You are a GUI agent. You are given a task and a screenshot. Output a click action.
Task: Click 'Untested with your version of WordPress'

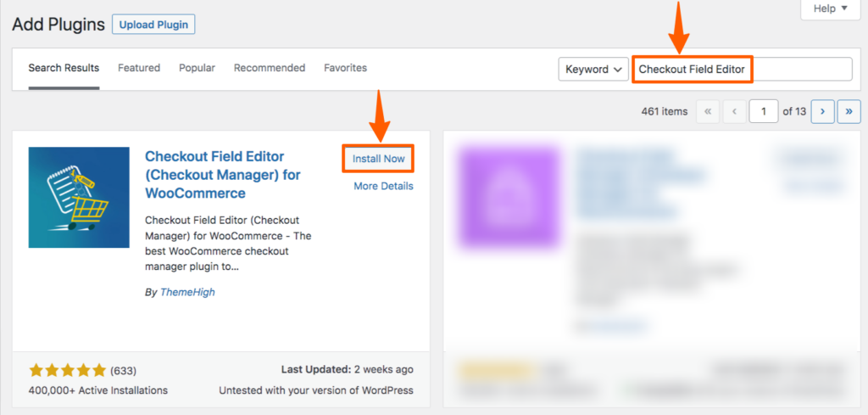click(316, 390)
